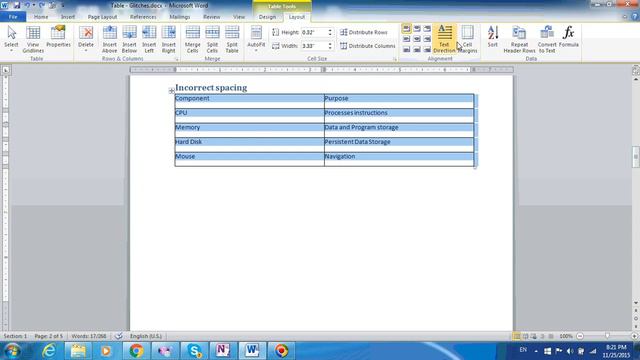Open the File tab

(x=13, y=17)
